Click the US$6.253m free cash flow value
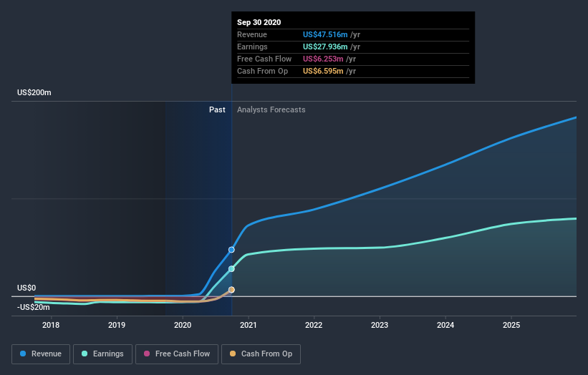 pyautogui.click(x=323, y=59)
